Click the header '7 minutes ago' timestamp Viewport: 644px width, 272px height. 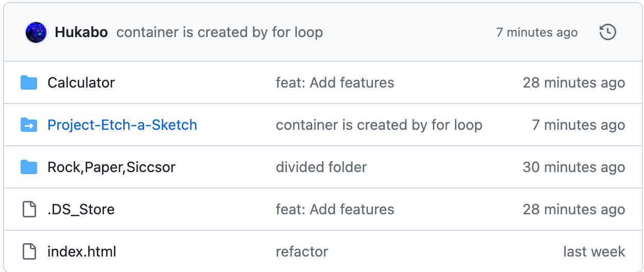pos(536,32)
